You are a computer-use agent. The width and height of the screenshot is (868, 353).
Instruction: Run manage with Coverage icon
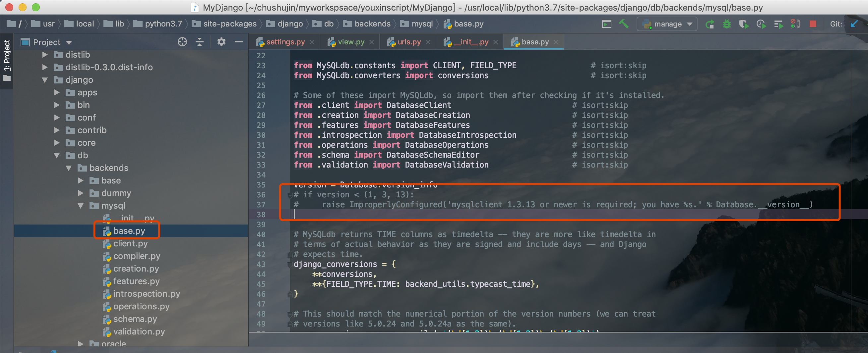click(743, 24)
